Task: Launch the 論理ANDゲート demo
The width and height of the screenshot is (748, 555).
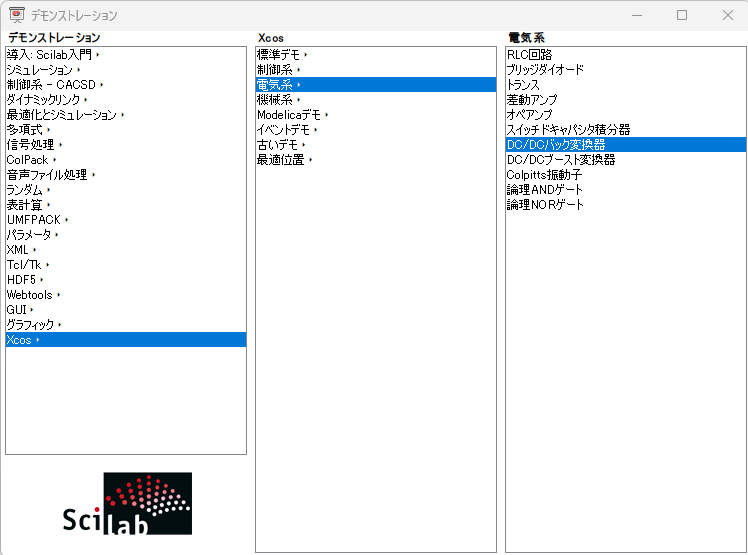Action: pyautogui.click(x=626, y=189)
